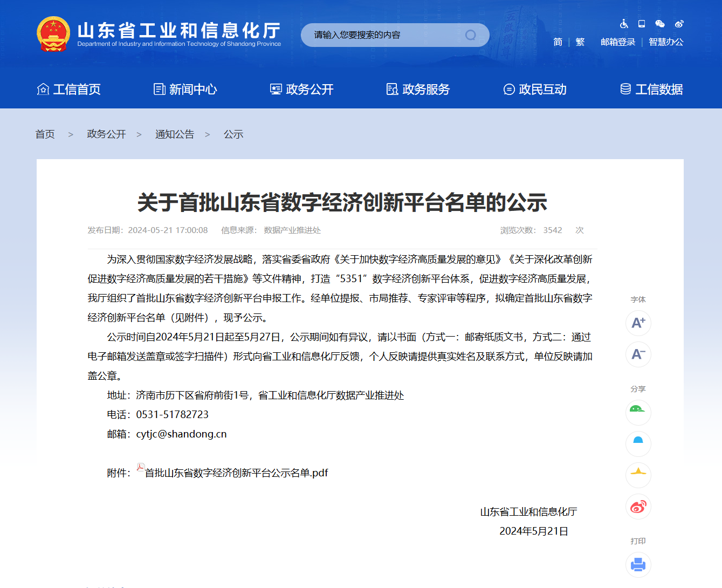Increase font size with A+ button
This screenshot has height=588, width=722.
coord(638,323)
